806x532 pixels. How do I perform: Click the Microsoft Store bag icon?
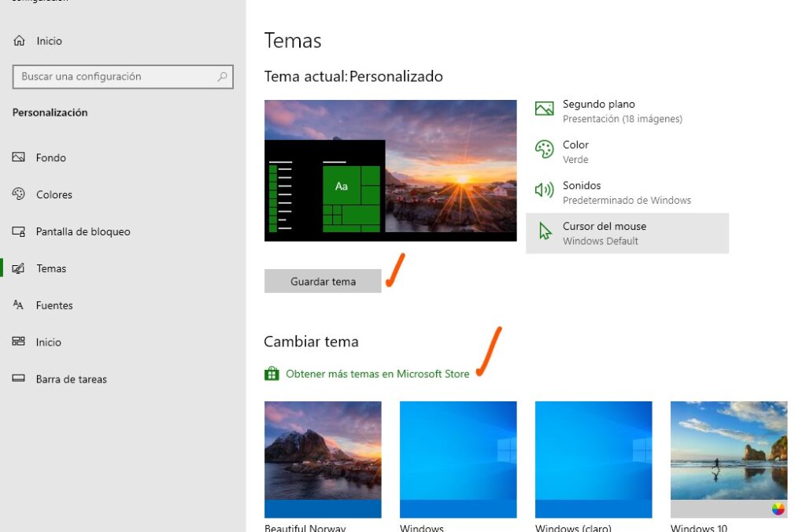[272, 374]
